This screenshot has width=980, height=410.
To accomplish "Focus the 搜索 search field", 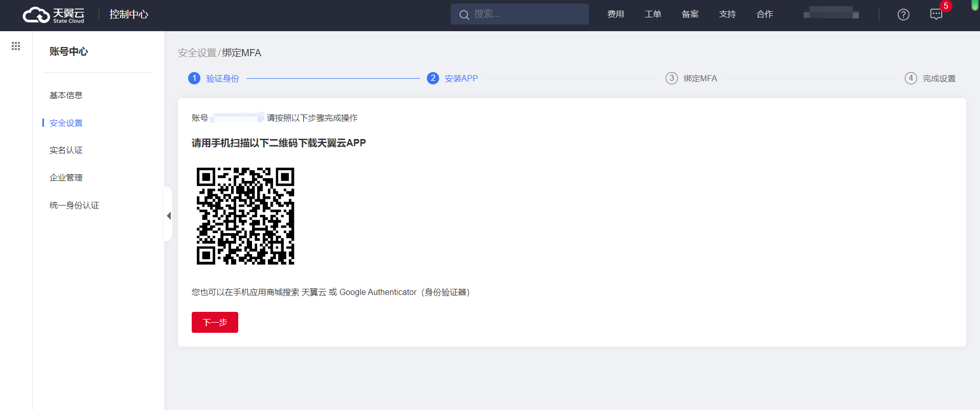I will click(x=520, y=14).
